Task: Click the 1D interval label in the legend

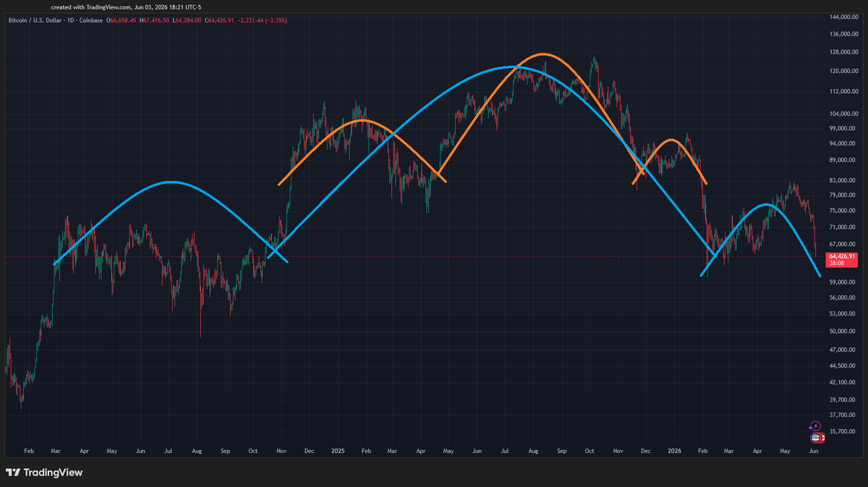Action: pyautogui.click(x=70, y=20)
